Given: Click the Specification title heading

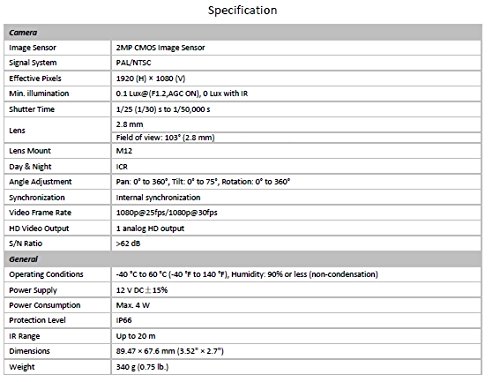Looking at the screenshot, I should (x=242, y=10).
